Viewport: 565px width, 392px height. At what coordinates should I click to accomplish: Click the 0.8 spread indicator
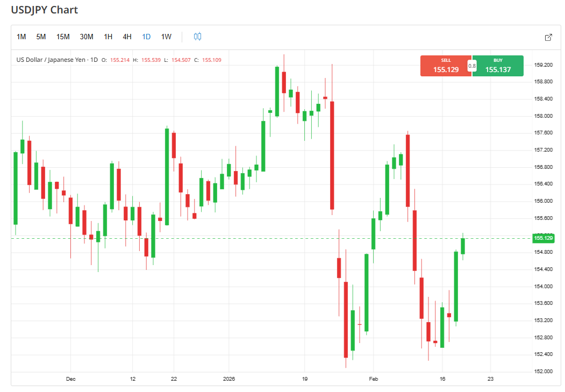pyautogui.click(x=472, y=66)
